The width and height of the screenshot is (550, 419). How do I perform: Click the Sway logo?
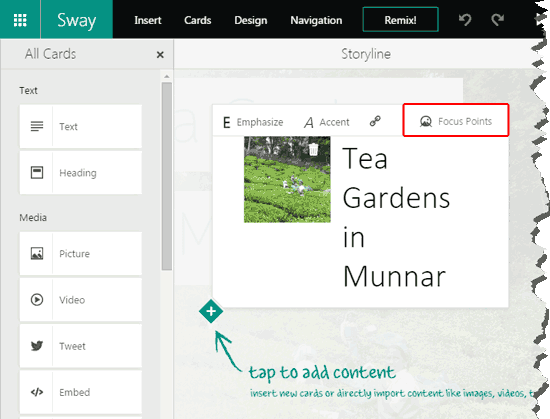[76, 20]
